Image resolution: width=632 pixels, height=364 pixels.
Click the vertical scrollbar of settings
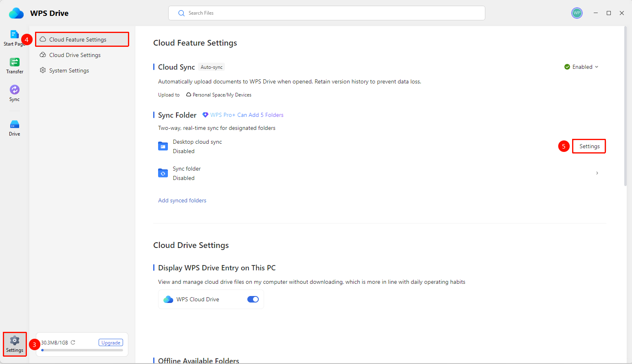(625, 106)
